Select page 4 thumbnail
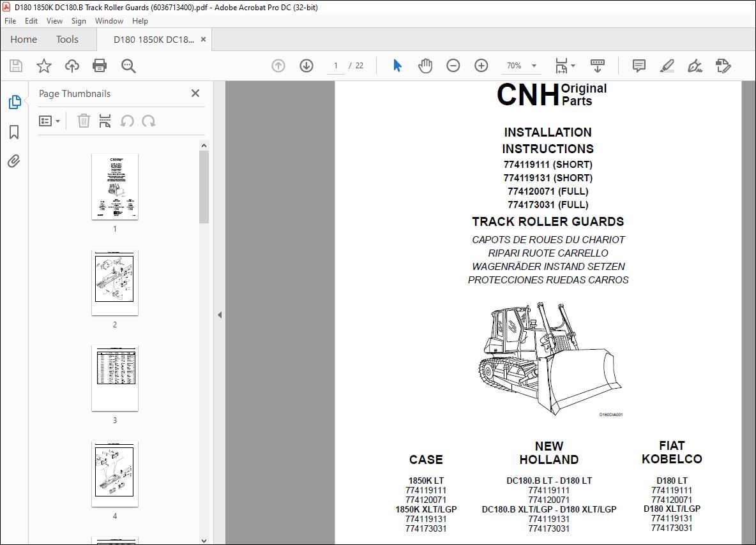The height and width of the screenshot is (545, 756). (115, 474)
